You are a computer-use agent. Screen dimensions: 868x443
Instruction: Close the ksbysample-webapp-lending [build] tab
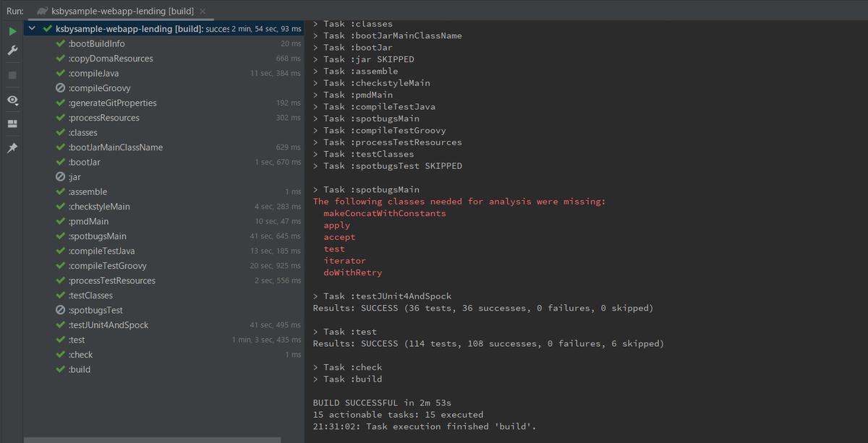(203, 12)
